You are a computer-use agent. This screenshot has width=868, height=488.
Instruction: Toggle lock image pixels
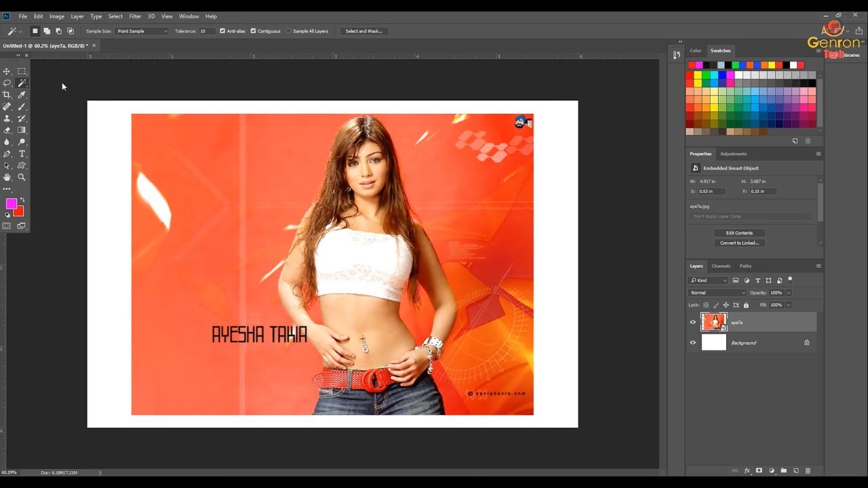coord(715,305)
